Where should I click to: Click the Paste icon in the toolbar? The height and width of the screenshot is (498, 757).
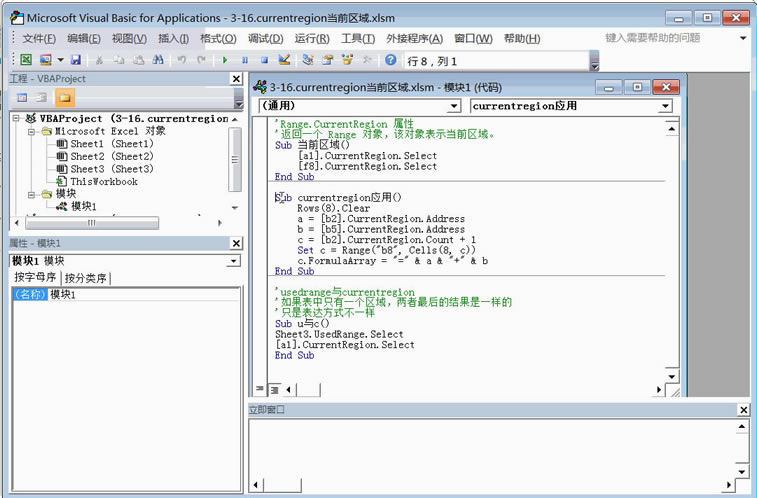tap(139, 60)
